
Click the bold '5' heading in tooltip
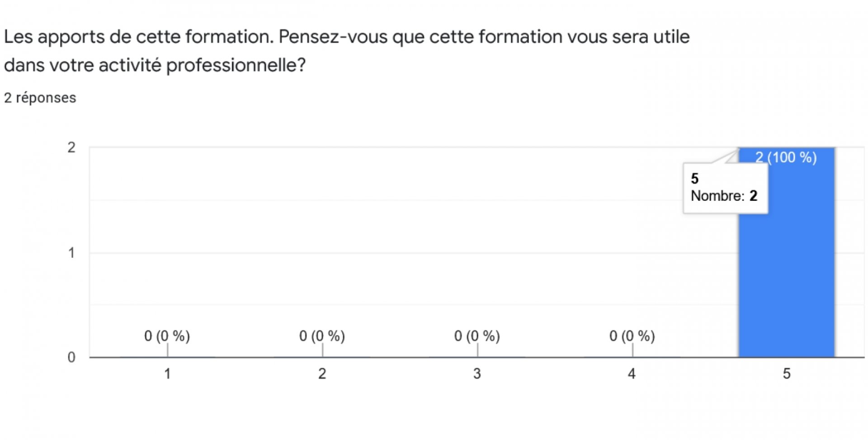click(695, 179)
